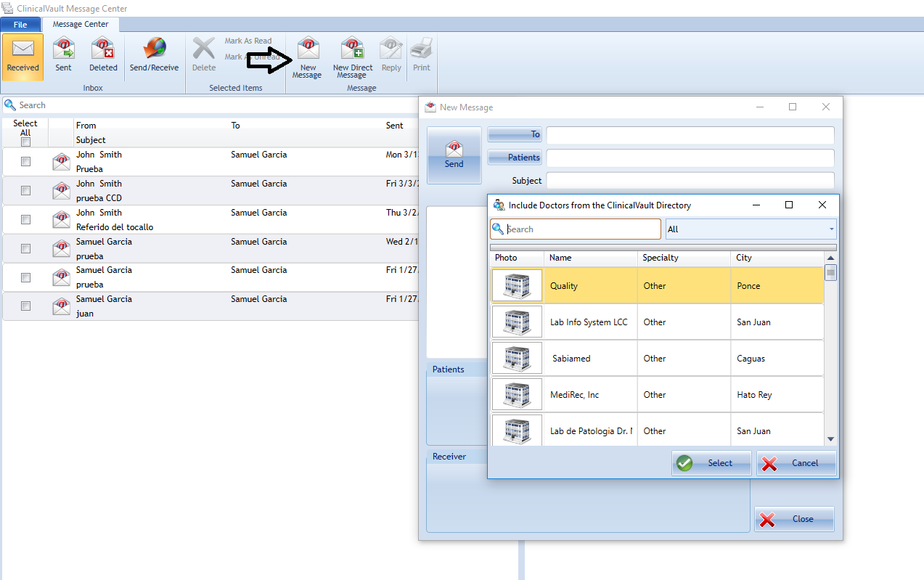Expand the All specialty filter dropdown
This screenshot has width=924, height=580.
pos(830,229)
